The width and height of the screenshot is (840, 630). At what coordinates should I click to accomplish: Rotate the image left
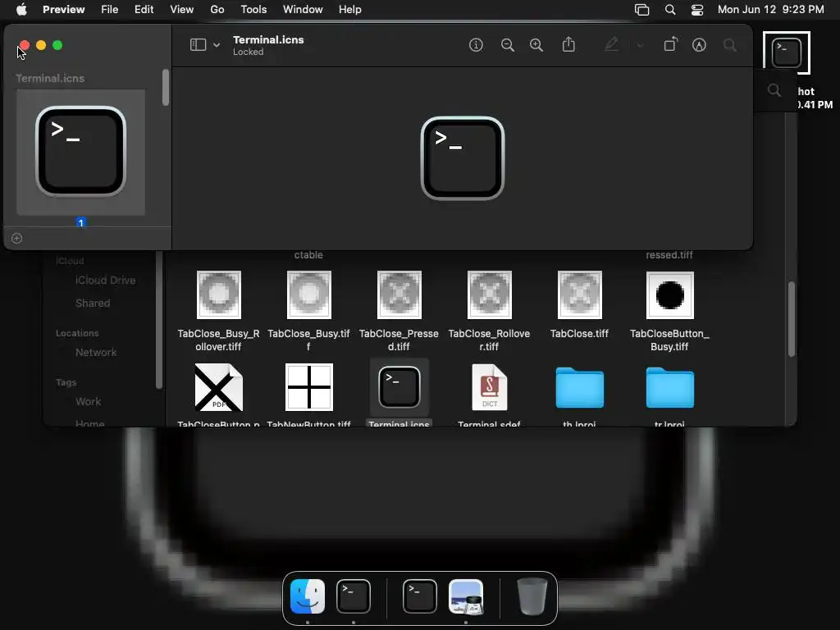[x=670, y=44]
